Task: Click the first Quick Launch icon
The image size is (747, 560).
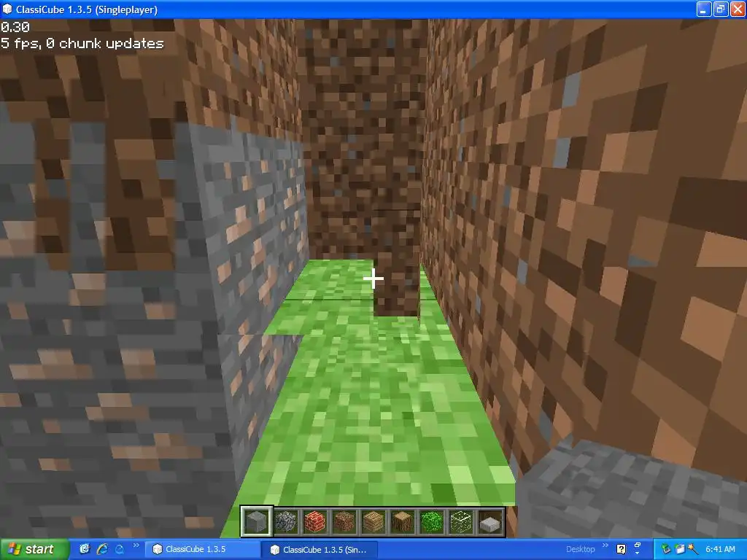Action: 85,549
